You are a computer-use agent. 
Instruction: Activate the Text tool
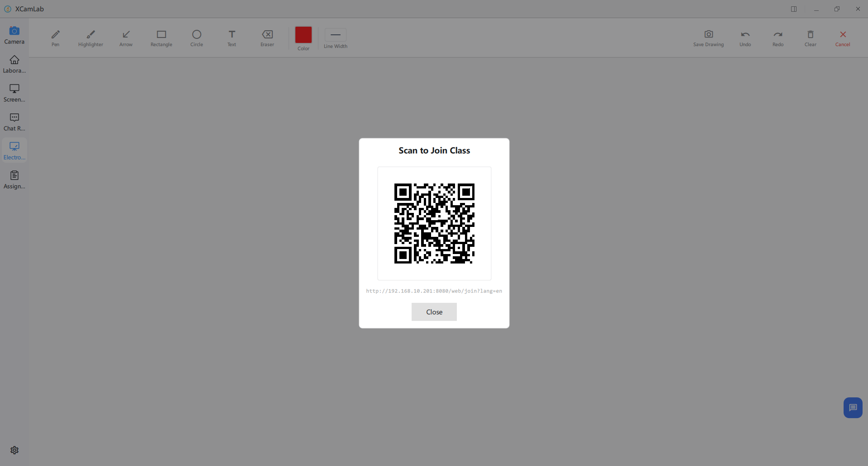point(232,38)
